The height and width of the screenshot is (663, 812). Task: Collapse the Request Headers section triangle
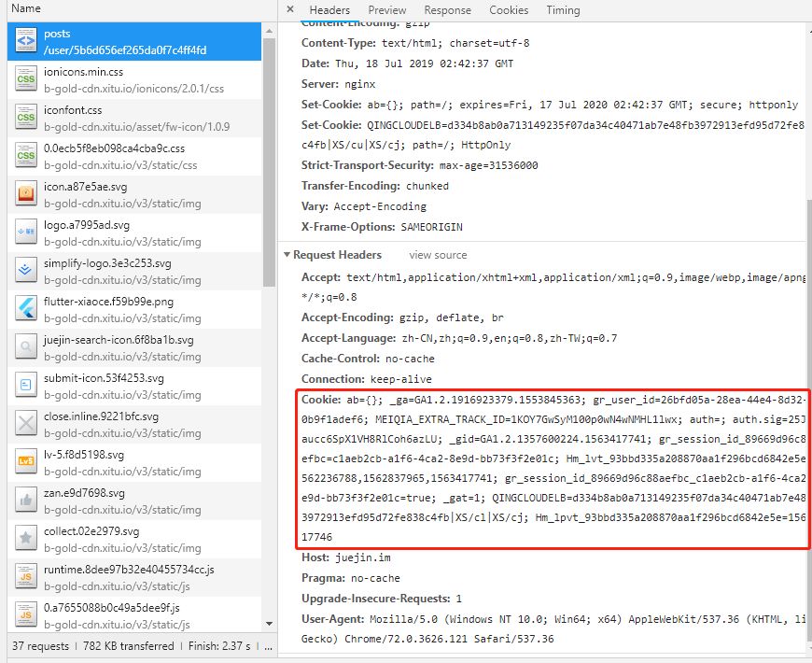point(287,255)
